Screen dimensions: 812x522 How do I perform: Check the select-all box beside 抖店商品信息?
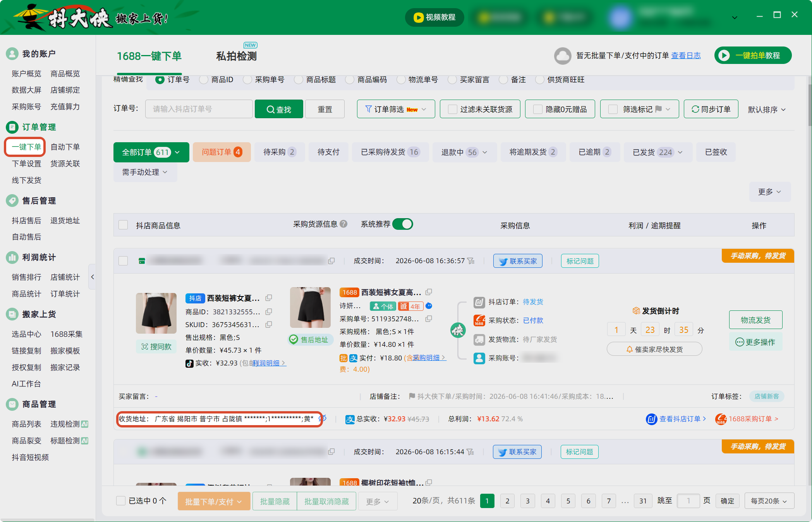coord(123,225)
